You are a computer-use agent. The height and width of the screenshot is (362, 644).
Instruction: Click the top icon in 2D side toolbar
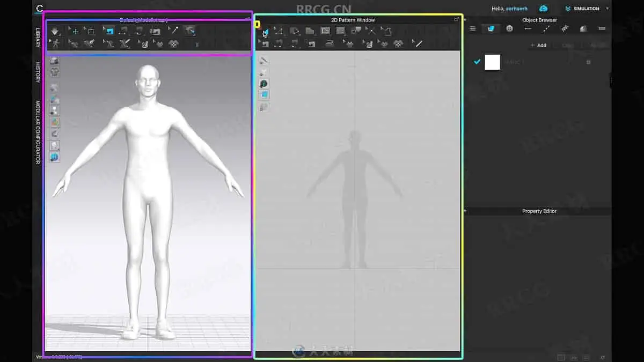[x=264, y=61]
